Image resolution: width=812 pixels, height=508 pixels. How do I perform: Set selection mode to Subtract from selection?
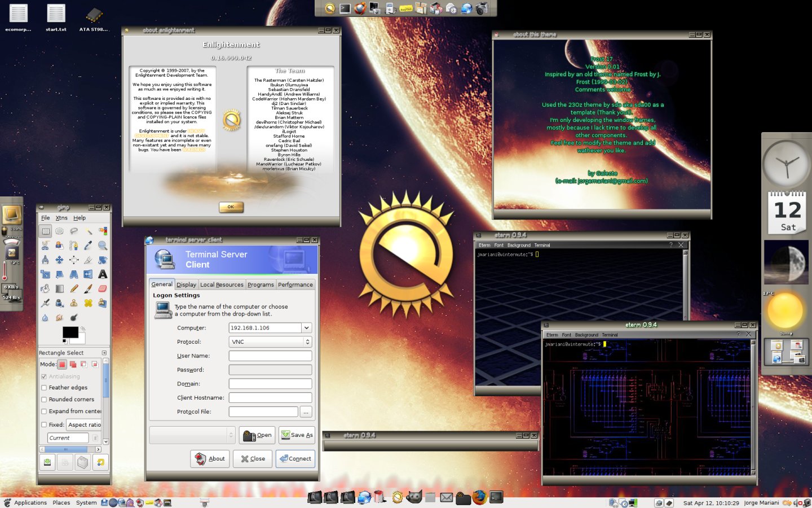coord(83,365)
